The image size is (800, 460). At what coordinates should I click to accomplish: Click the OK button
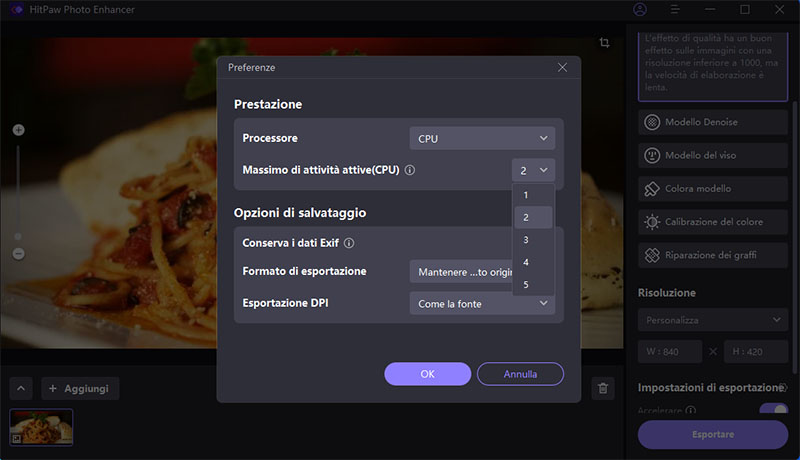click(428, 374)
